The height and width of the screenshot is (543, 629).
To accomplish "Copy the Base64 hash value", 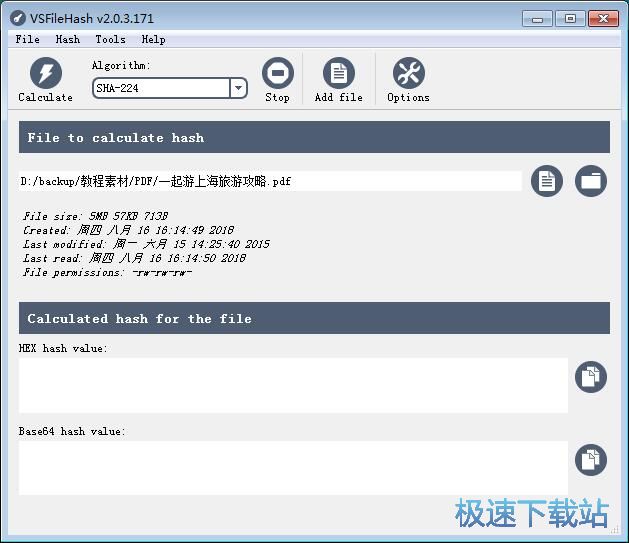I will click(x=591, y=460).
